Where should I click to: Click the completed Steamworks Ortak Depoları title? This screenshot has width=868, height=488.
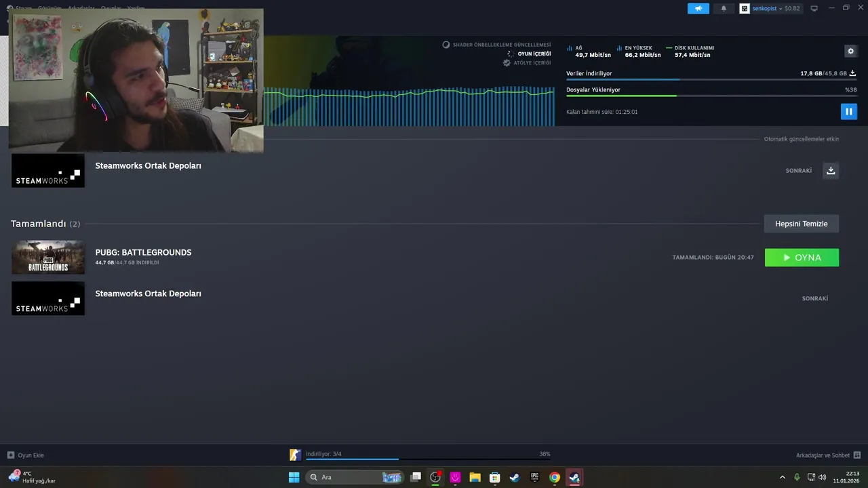[148, 293]
